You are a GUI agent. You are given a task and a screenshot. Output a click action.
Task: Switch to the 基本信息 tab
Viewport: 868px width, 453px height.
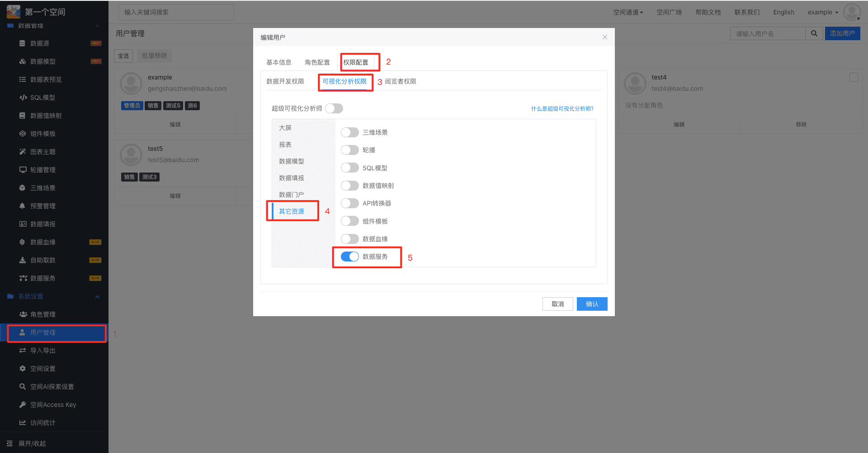pos(278,62)
